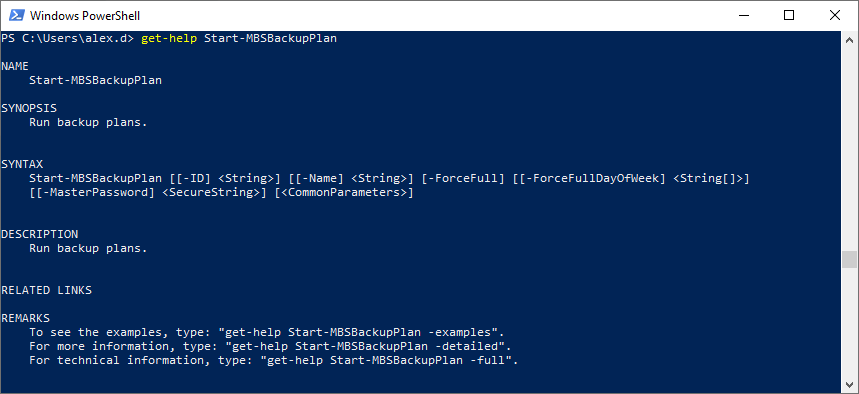This screenshot has width=859, height=394.
Task: Click the REMARKS heading
Action: coord(25,318)
